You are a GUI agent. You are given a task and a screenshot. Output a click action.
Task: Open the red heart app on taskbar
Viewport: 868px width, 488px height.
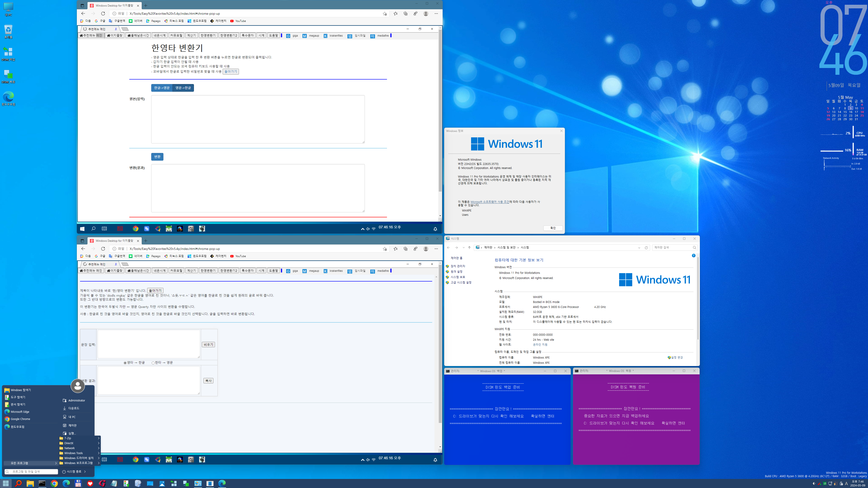tap(90, 483)
